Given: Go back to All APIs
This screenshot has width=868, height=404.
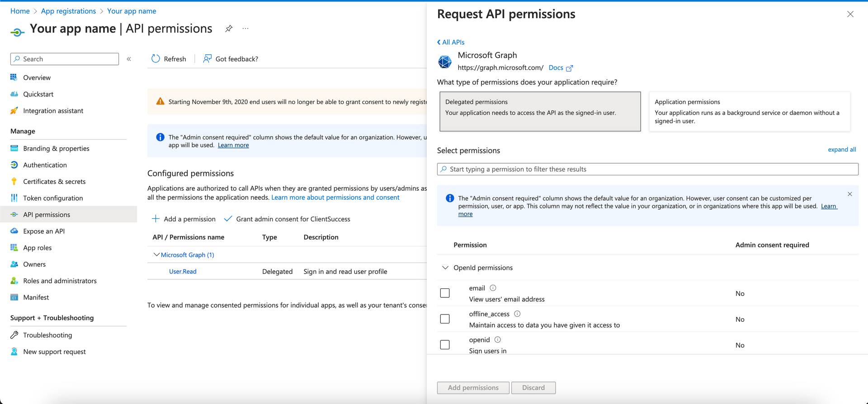Looking at the screenshot, I should [x=451, y=42].
